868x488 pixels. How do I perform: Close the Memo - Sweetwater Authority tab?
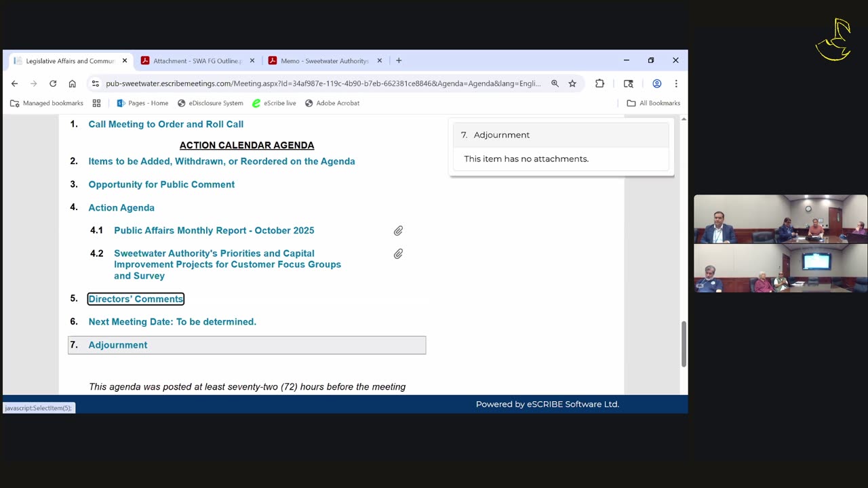pos(380,60)
